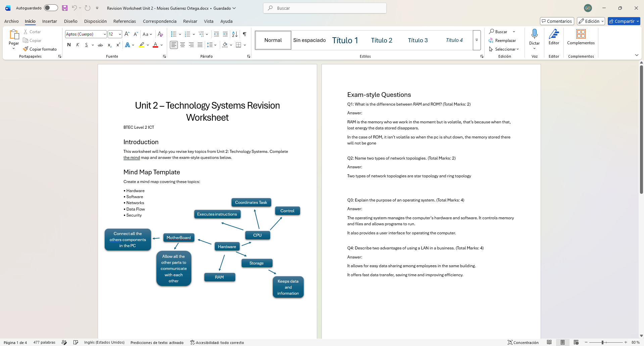Click the vertical scrollbar thumb
644x346 pixels.
[x=641, y=130]
